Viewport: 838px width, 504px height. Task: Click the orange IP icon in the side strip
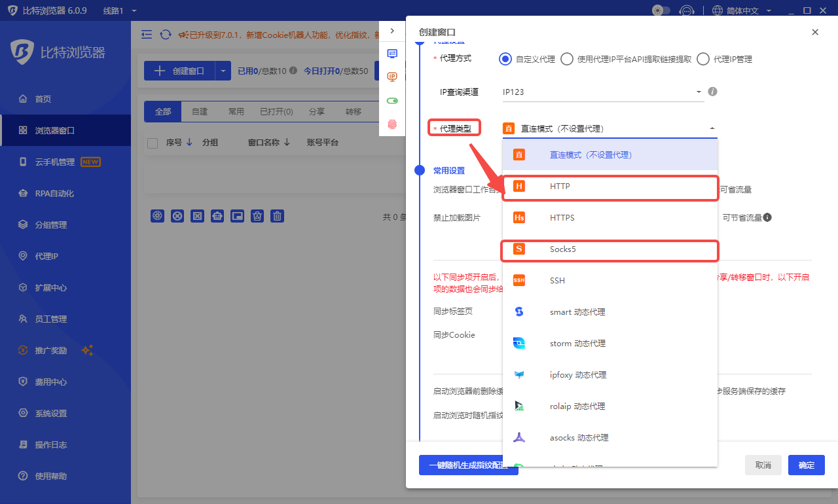(392, 77)
